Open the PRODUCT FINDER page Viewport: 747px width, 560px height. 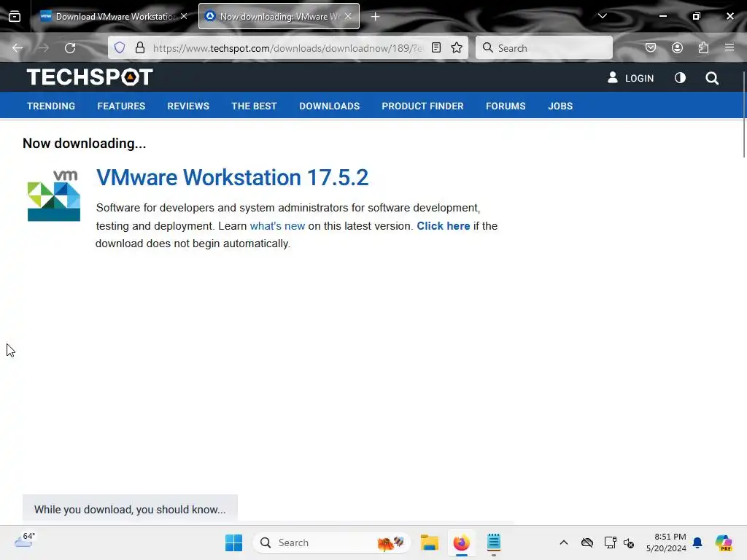(422, 106)
